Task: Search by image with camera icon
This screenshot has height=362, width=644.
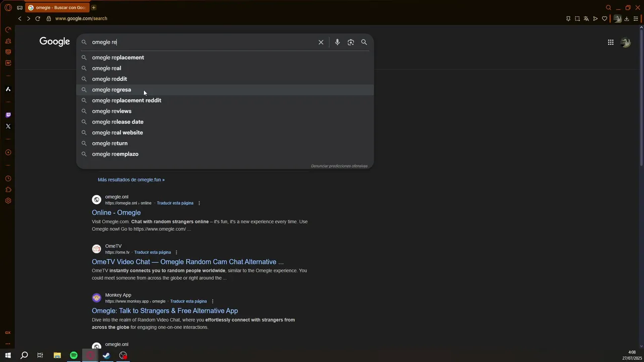Action: click(x=351, y=42)
